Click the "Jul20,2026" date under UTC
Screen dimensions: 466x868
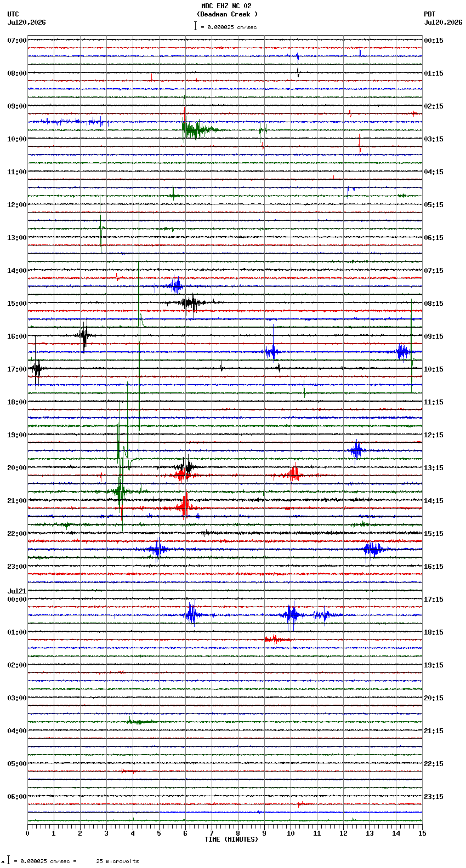[x=27, y=22]
